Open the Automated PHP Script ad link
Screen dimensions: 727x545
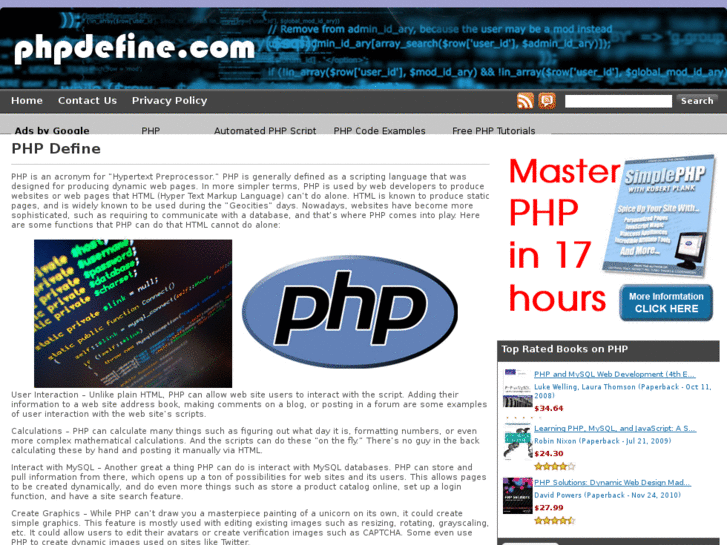pos(265,130)
